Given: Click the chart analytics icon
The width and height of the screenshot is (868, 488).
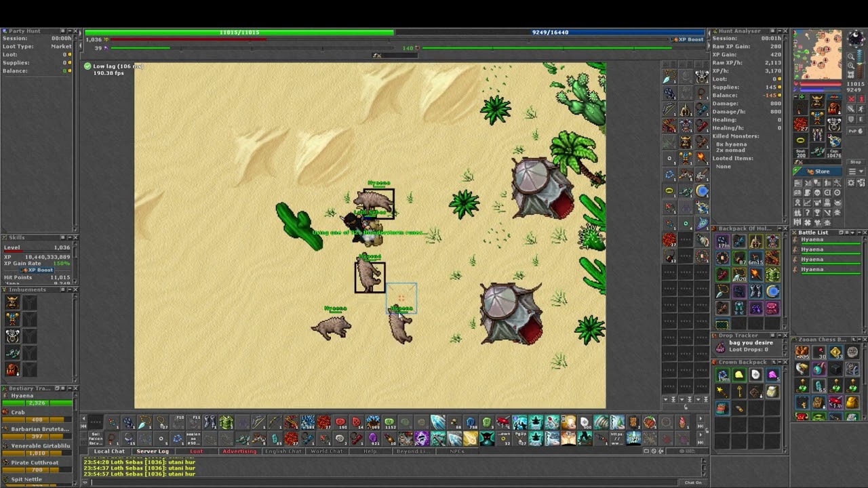Looking at the screenshot, I should click(x=808, y=203).
